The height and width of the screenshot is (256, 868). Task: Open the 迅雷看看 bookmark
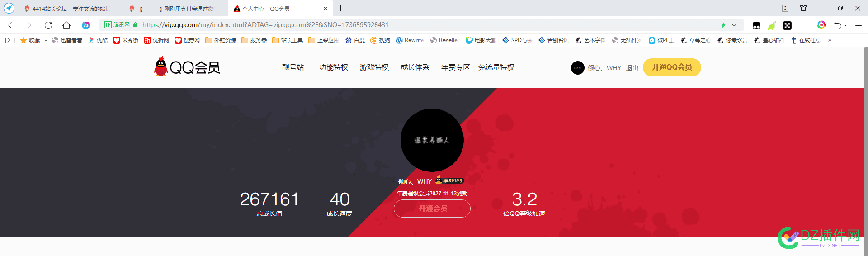click(67, 40)
